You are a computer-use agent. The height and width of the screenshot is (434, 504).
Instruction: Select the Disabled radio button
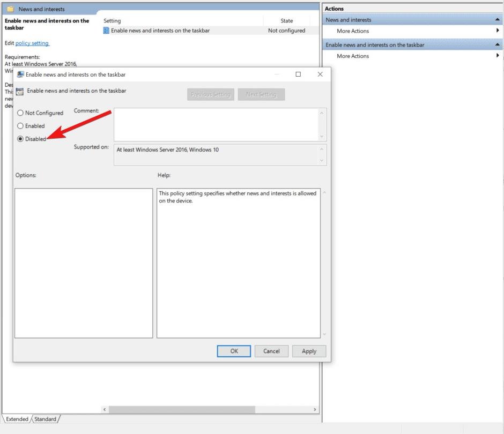20,139
